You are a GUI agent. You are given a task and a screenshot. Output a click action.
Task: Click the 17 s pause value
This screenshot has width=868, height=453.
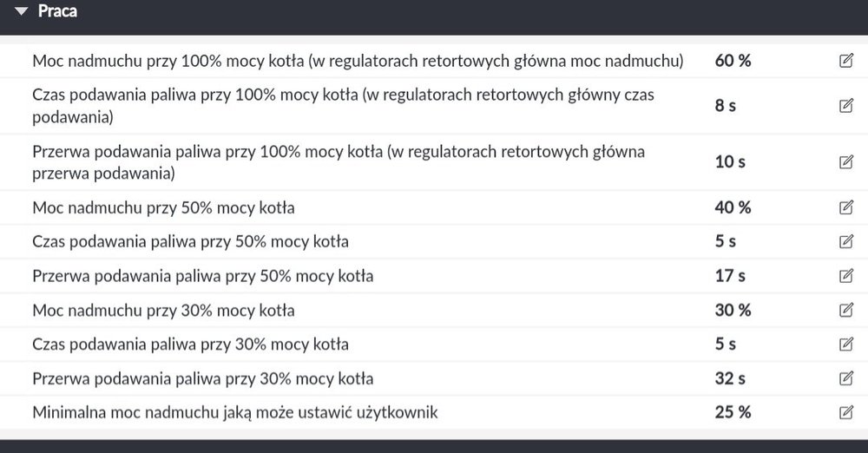point(730,276)
